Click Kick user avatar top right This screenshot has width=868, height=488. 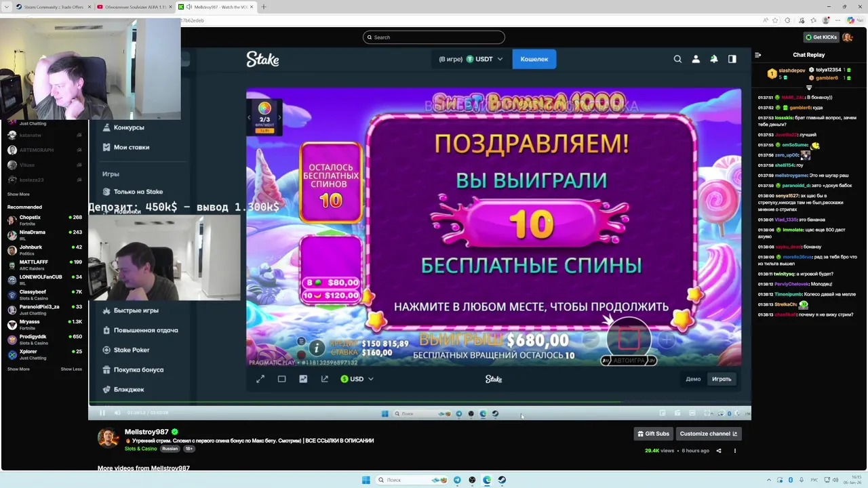[847, 37]
